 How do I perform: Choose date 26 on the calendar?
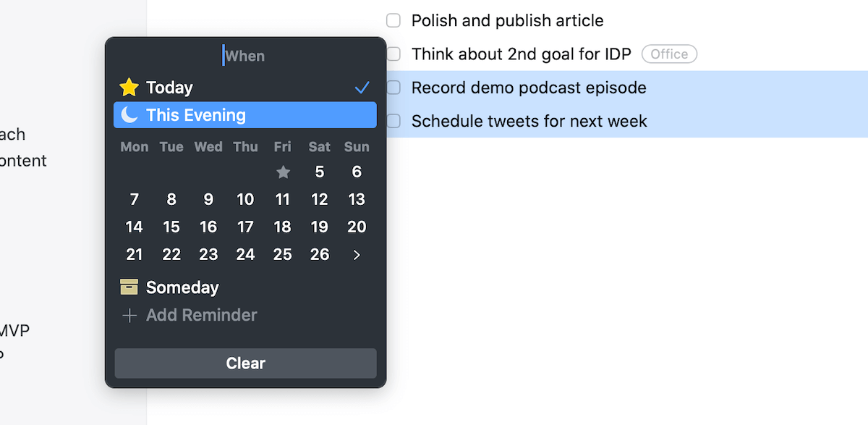[319, 254]
